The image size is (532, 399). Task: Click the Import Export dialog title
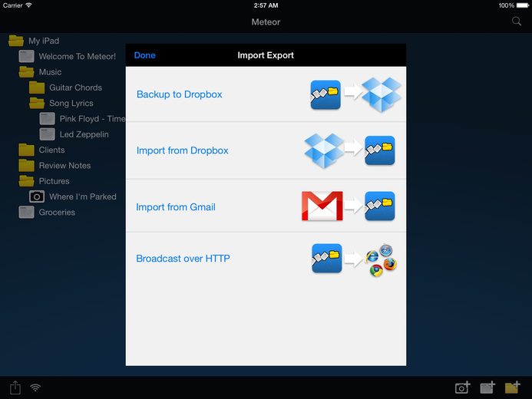(266, 55)
